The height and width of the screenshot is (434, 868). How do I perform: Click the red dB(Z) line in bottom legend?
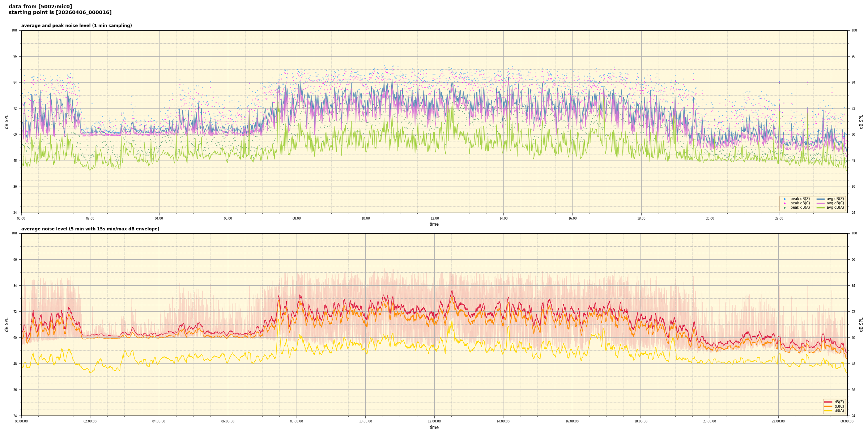(x=828, y=402)
